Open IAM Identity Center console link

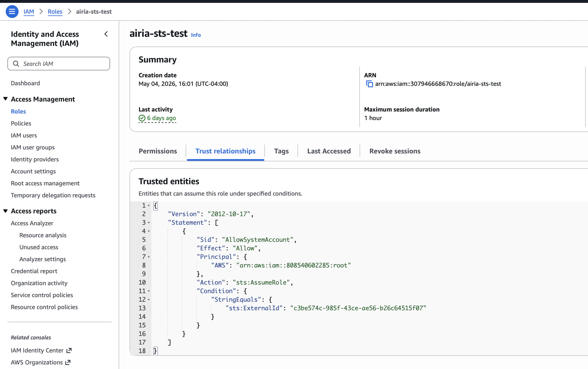point(37,350)
